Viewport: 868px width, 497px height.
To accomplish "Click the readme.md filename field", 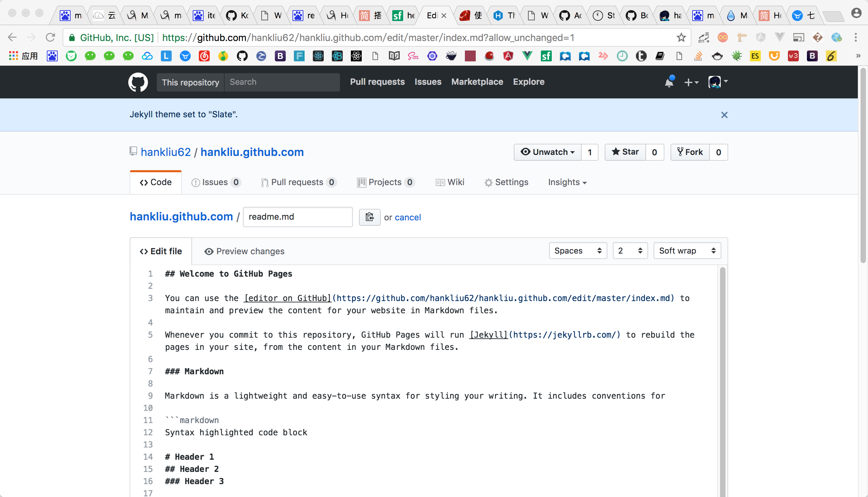I will pyautogui.click(x=297, y=217).
